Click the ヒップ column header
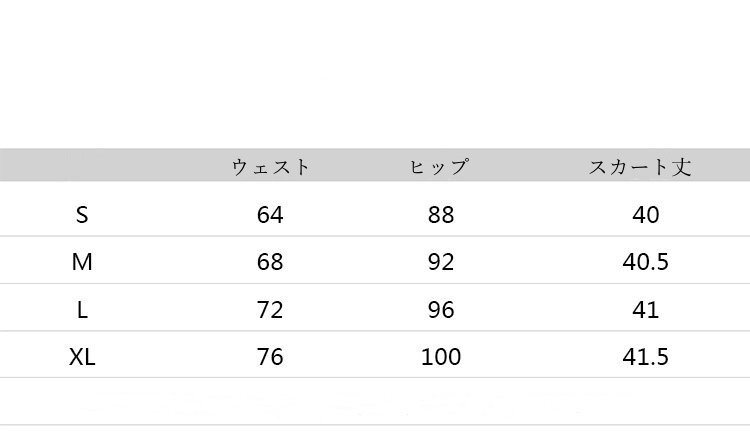Image resolution: width=750 pixels, height=433 pixels. [x=440, y=167]
